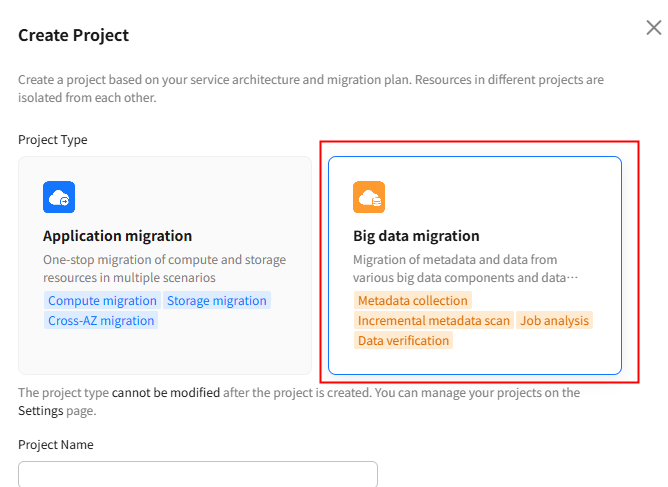The image size is (668, 487).
Task: Click the truncated Big data migration description
Action: click(x=465, y=269)
